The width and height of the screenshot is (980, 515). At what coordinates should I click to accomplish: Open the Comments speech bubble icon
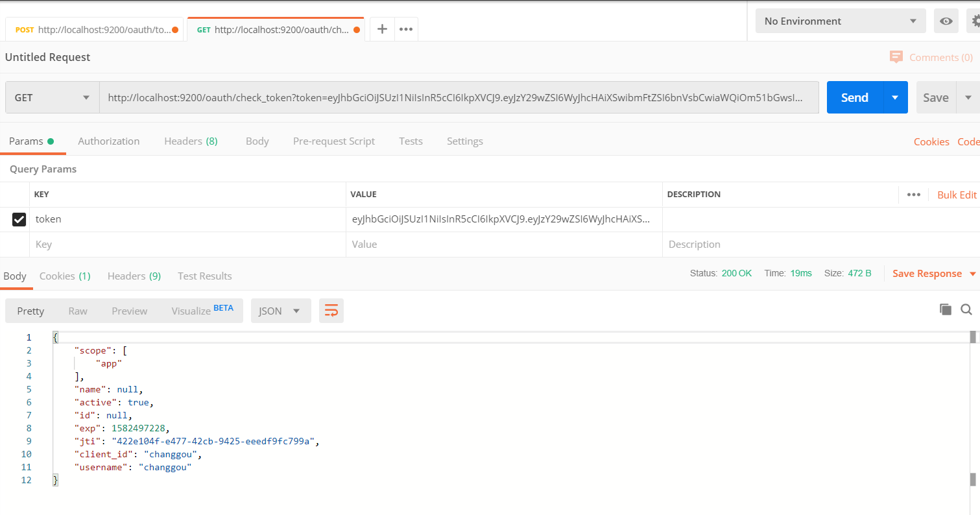(x=896, y=57)
